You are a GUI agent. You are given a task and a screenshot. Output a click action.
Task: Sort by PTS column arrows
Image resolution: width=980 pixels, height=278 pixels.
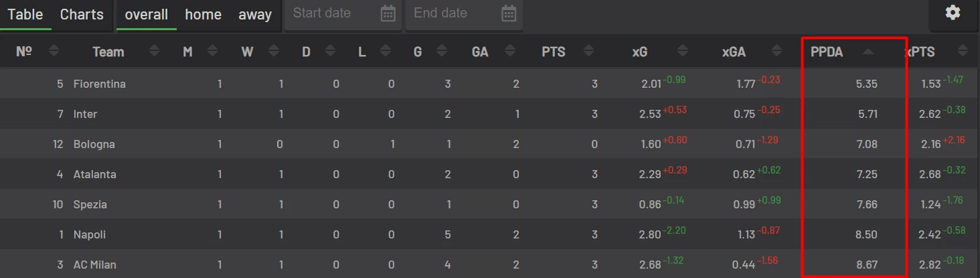tap(589, 51)
